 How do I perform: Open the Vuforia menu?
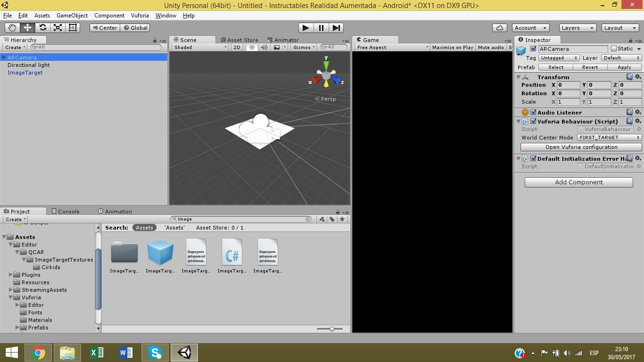point(140,16)
